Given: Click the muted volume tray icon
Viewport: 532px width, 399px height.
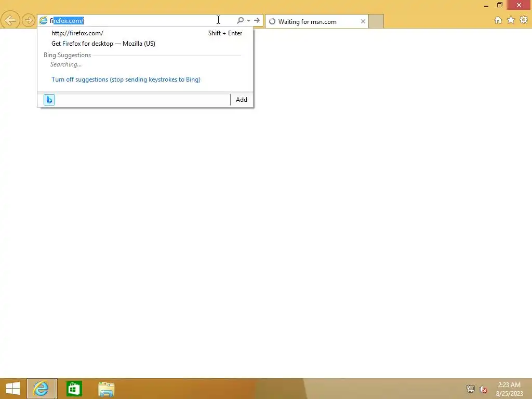Looking at the screenshot, I should click(x=483, y=389).
